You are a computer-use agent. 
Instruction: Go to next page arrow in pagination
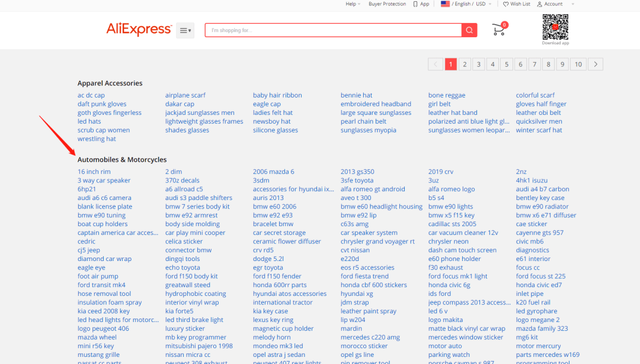click(596, 64)
